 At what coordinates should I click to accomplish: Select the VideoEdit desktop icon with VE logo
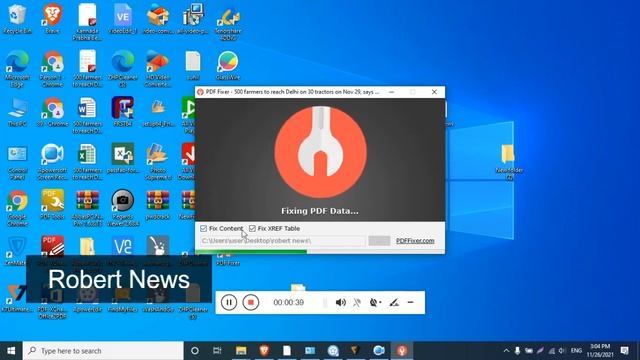pos(122,18)
